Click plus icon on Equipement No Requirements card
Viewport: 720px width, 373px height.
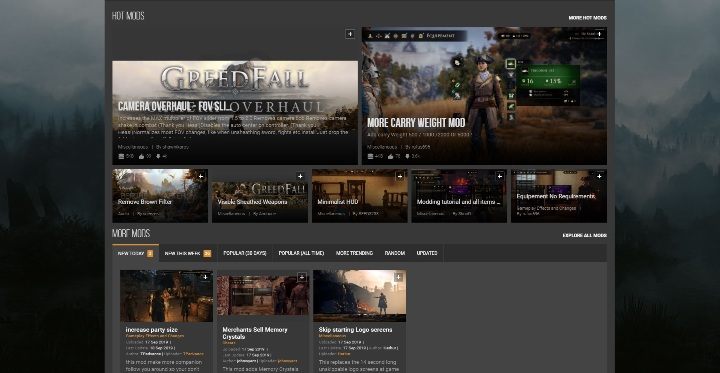599,176
